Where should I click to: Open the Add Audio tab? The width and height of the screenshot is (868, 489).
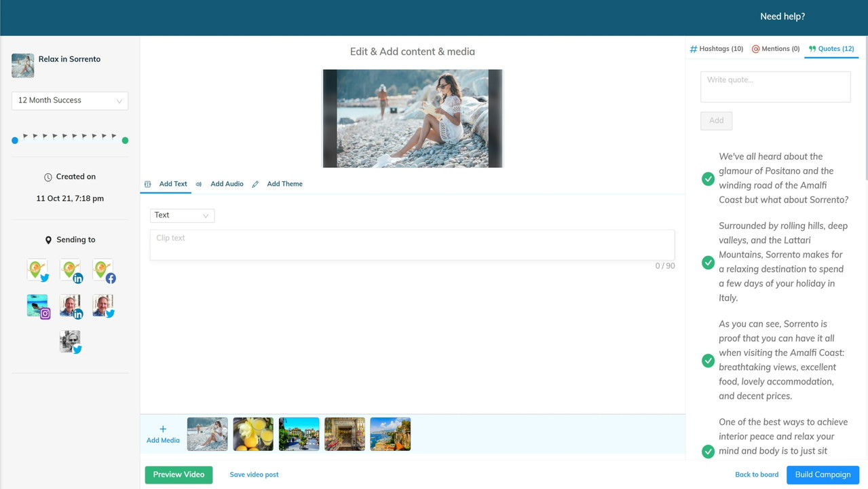(x=226, y=184)
